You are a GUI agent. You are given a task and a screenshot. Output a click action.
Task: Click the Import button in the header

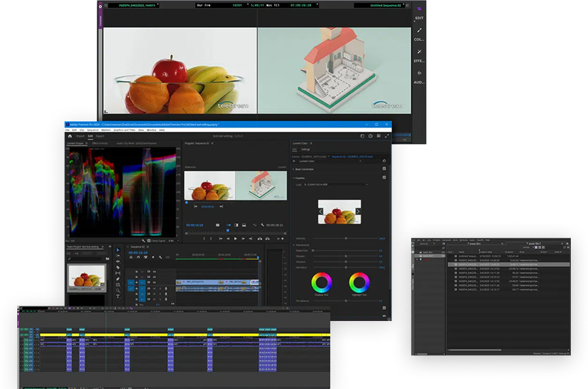80,136
